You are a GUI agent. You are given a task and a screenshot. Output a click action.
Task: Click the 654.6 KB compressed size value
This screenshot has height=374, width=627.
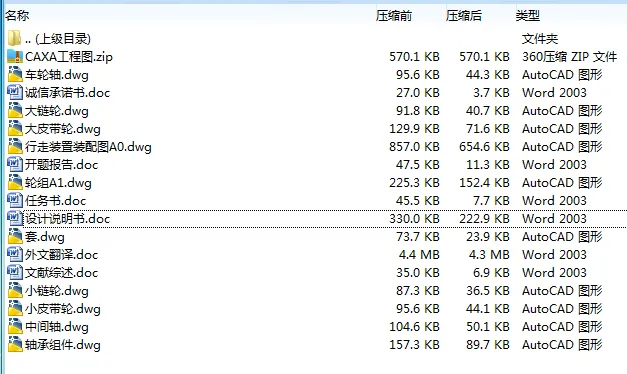click(x=484, y=147)
